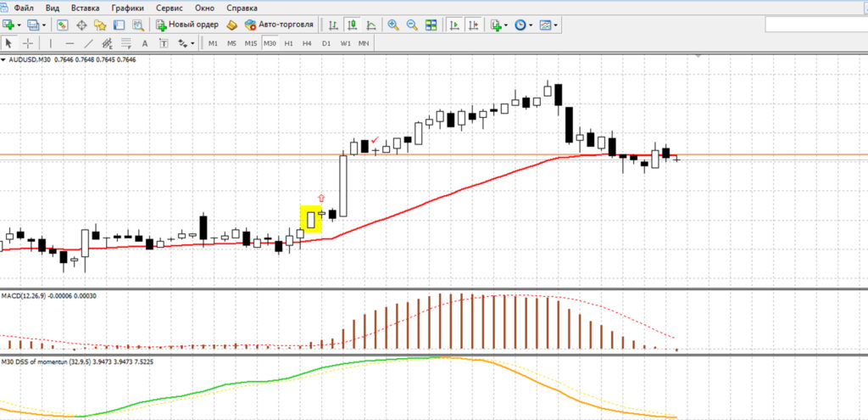This screenshot has height=420, width=868.
Task: Open the Navigator favorites star icon
Action: point(100,25)
